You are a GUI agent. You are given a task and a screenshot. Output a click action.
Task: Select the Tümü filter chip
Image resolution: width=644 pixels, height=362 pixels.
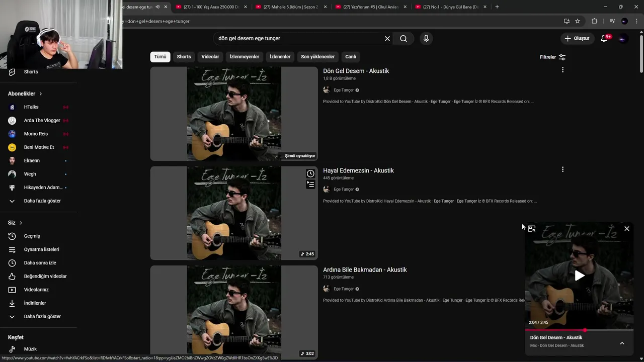pos(160,57)
